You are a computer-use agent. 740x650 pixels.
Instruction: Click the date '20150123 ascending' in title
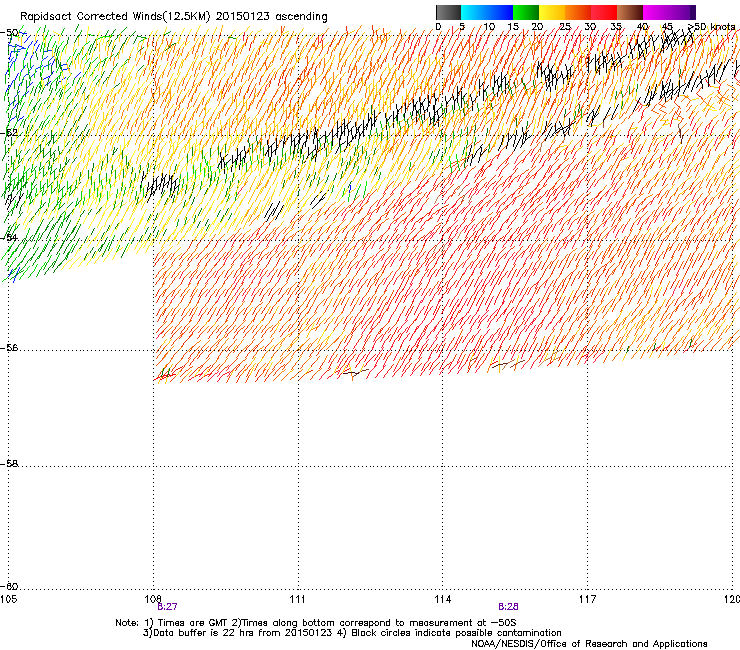click(271, 16)
